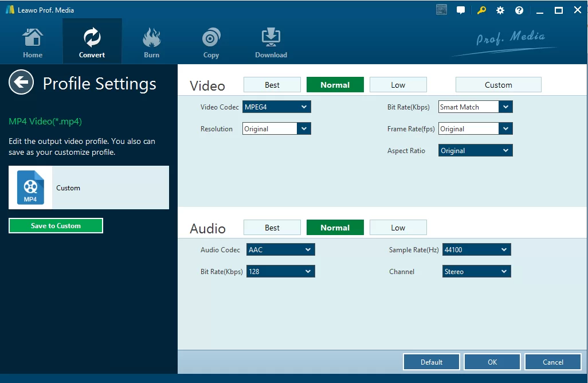Switch to the Convert tab
The height and width of the screenshot is (383, 588).
pyautogui.click(x=92, y=41)
